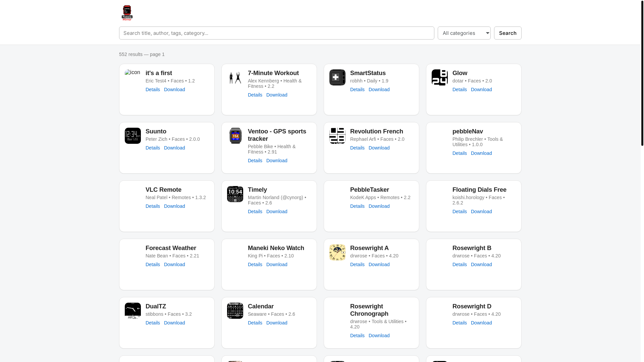Open the Floating Dials Free title
Viewport: 644px width, 362px height.
pyautogui.click(x=479, y=190)
